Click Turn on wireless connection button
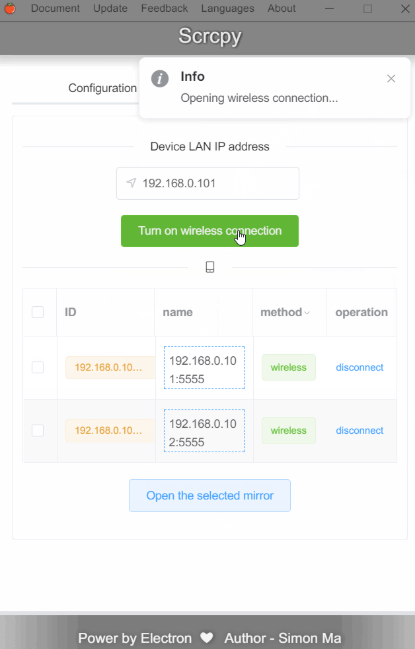Image resolution: width=415 pixels, height=649 pixels. tap(210, 231)
